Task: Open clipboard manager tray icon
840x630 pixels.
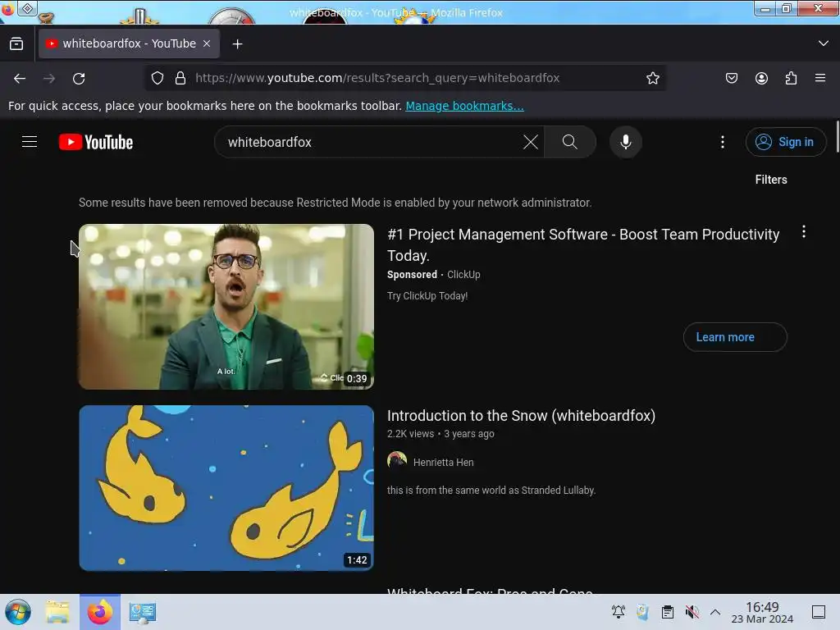Action: click(668, 612)
